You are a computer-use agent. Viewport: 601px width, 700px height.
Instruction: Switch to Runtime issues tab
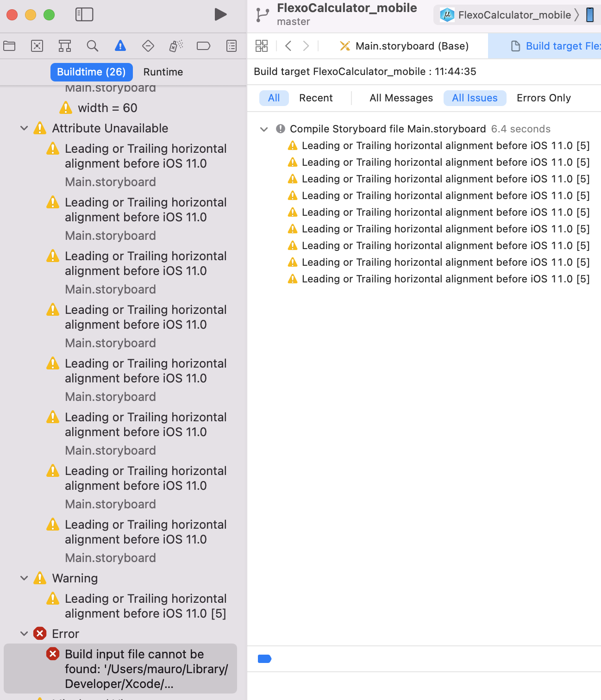point(163,72)
